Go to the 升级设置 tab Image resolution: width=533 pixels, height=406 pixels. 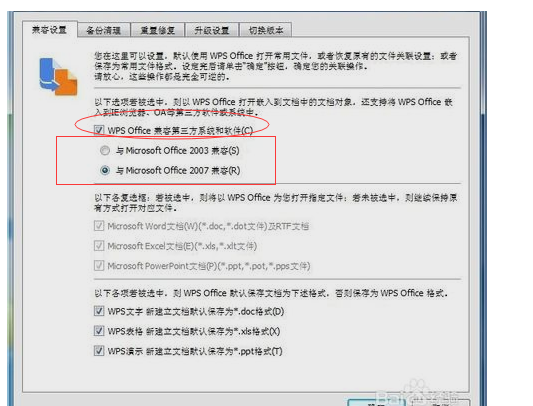[212, 30]
